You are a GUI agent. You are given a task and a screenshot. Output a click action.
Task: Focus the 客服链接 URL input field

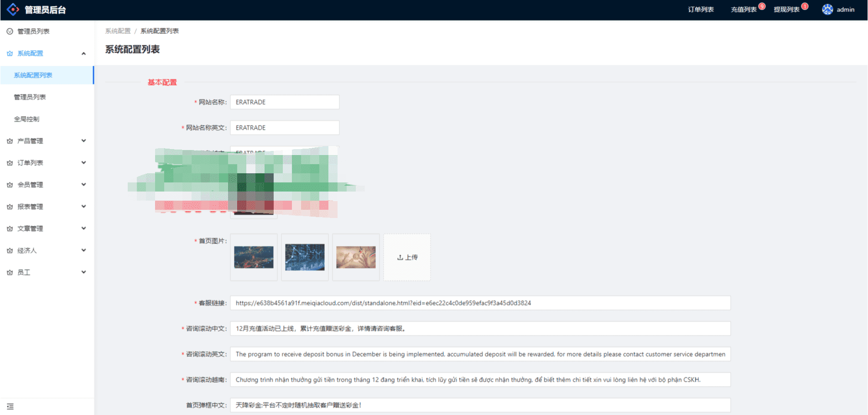(x=480, y=303)
